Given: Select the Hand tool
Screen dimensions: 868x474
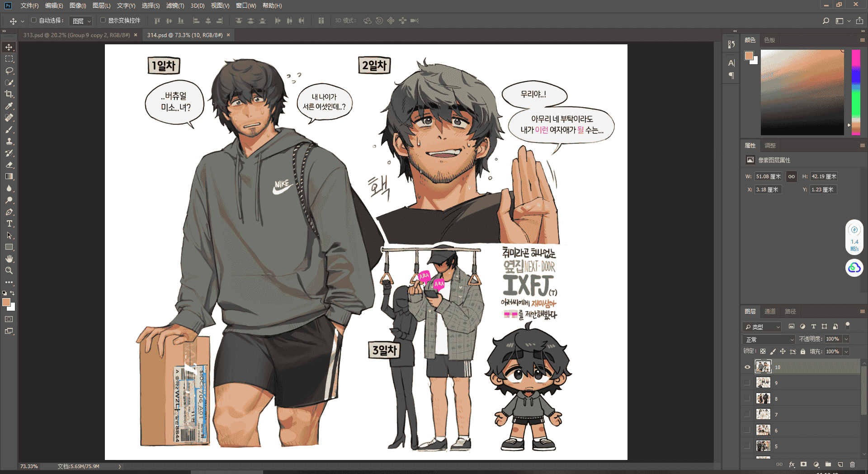Looking at the screenshot, I should 9,259.
